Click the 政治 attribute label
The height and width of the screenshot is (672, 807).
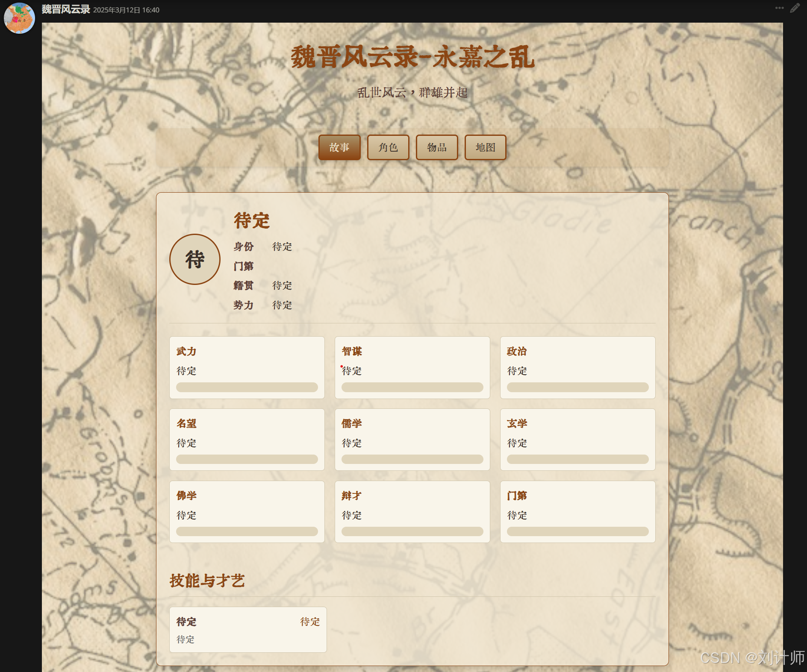coord(517,352)
